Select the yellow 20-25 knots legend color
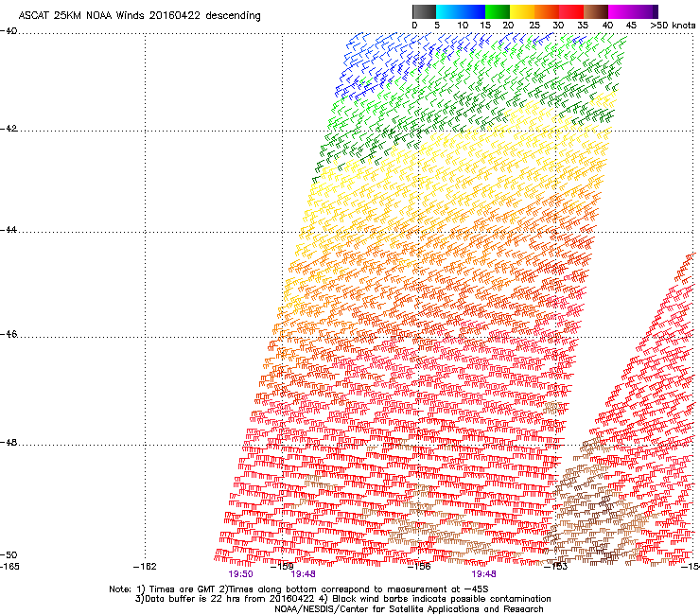The height and width of the screenshot is (615, 700). [522, 11]
